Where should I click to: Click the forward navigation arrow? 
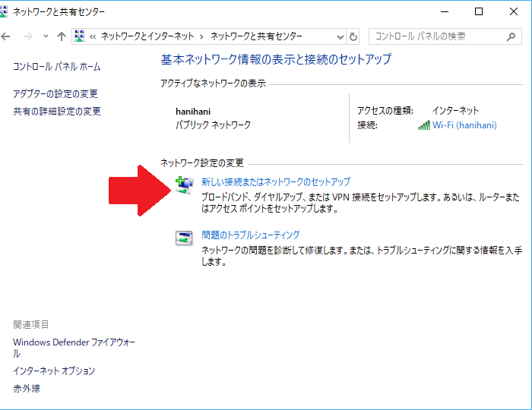click(x=28, y=36)
